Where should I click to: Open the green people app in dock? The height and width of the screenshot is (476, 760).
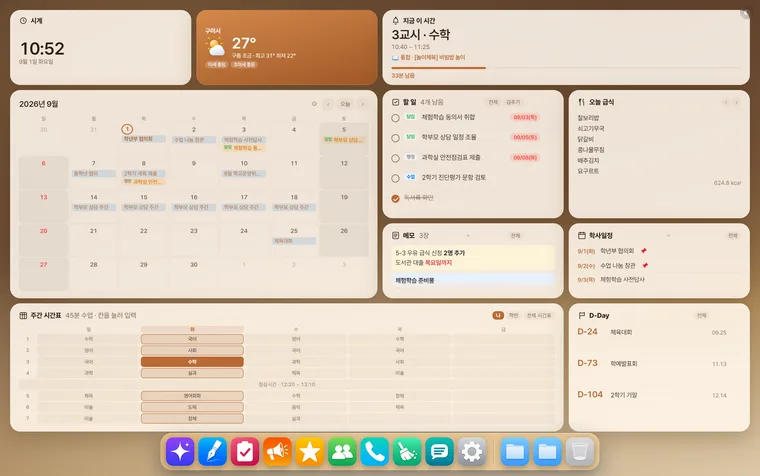342,452
